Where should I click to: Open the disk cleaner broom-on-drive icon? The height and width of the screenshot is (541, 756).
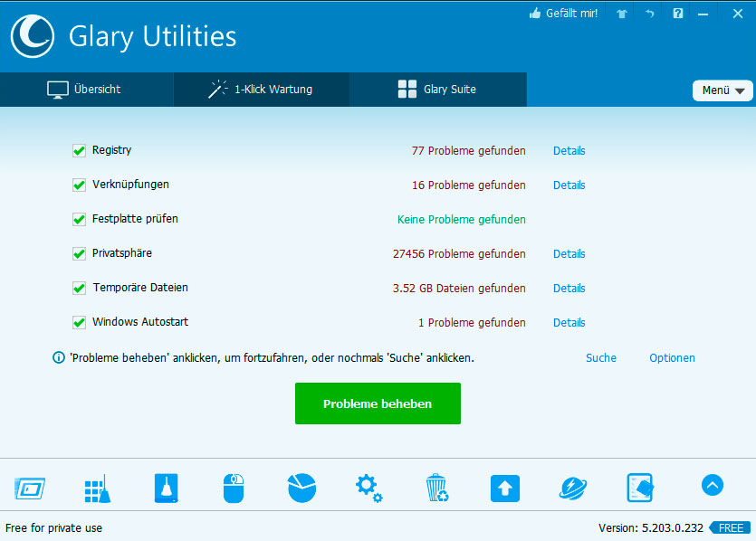167,489
